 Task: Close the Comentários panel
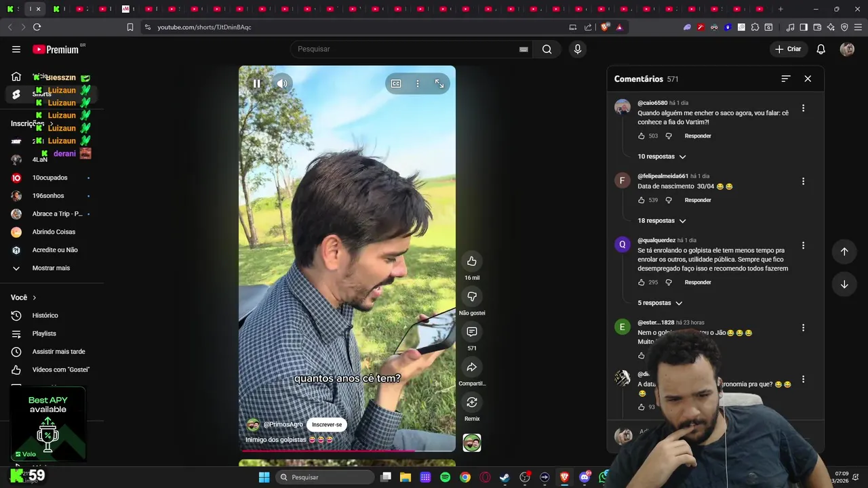808,79
